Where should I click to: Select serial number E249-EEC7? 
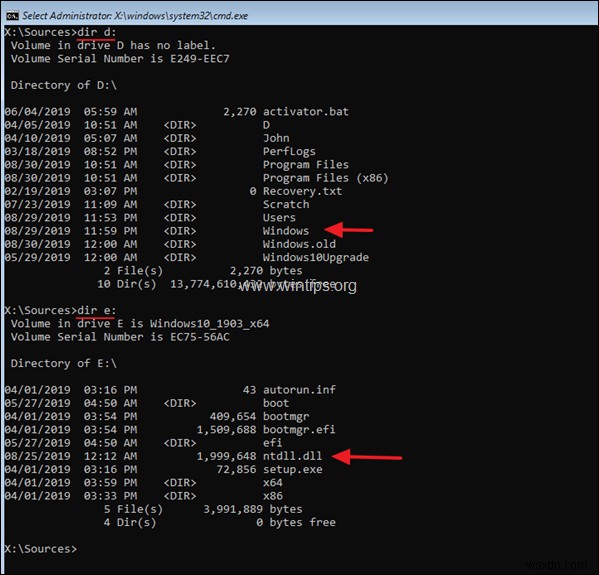click(200, 58)
